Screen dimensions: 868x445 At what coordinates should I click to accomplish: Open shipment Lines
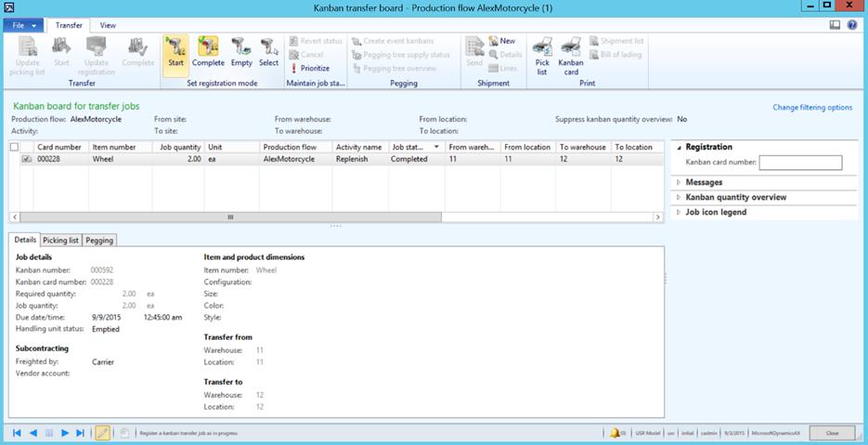point(503,68)
